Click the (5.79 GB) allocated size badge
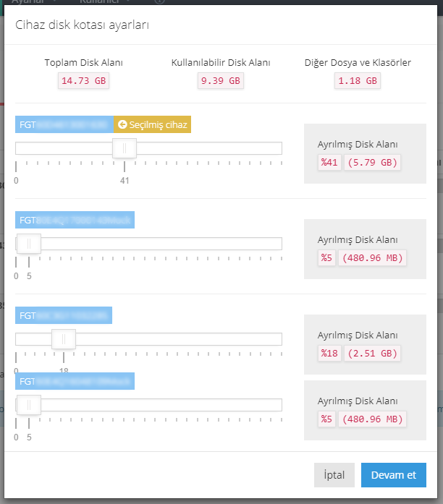This screenshot has height=504, width=443. coord(372,163)
